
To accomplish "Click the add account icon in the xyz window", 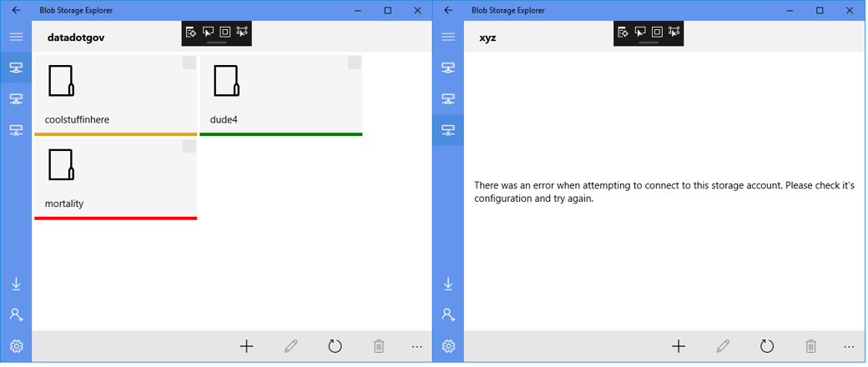I will [x=448, y=315].
